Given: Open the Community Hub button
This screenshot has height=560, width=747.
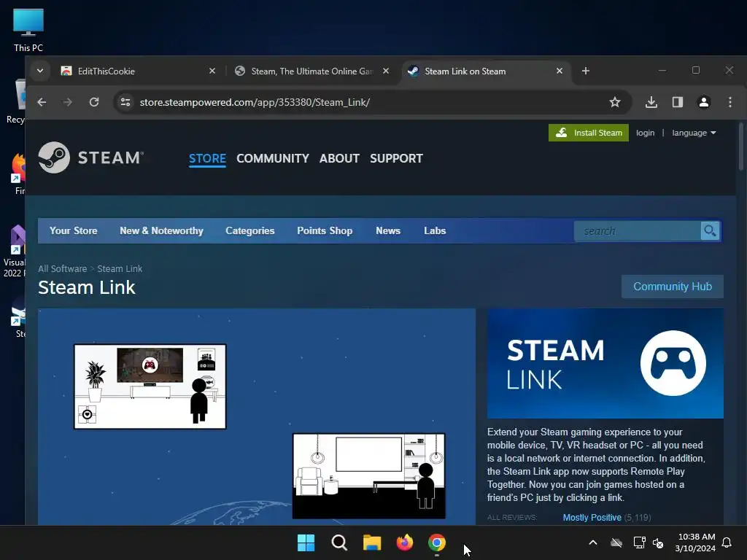Looking at the screenshot, I should [x=672, y=287].
